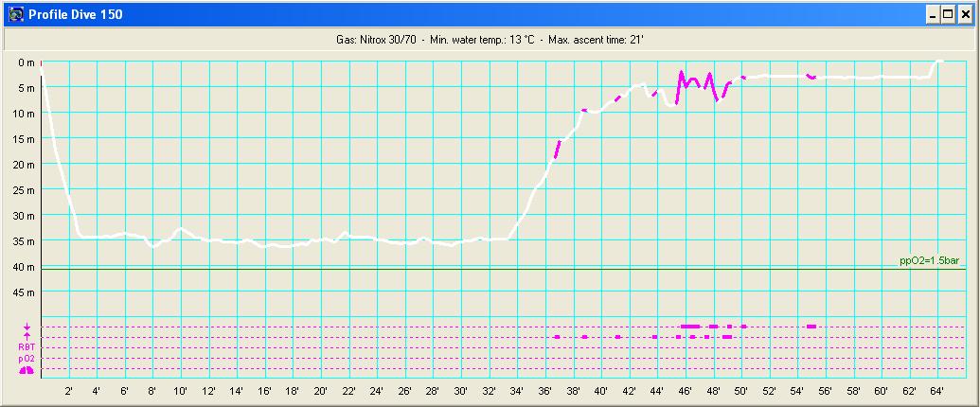Click the ascent alarm marker near 37 minutes
980x407 pixels.
tap(556, 337)
